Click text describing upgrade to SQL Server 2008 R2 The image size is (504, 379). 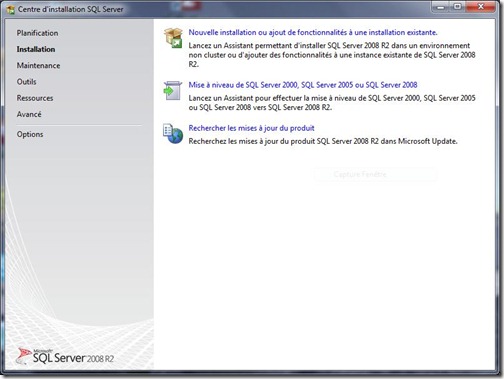[332, 103]
